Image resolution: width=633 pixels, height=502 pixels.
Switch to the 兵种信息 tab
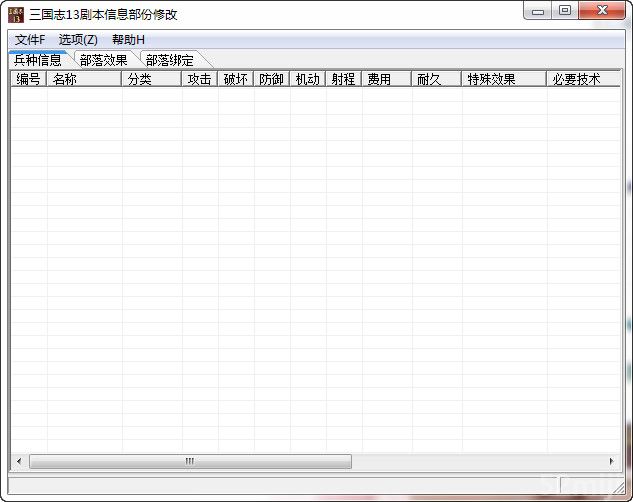38,60
